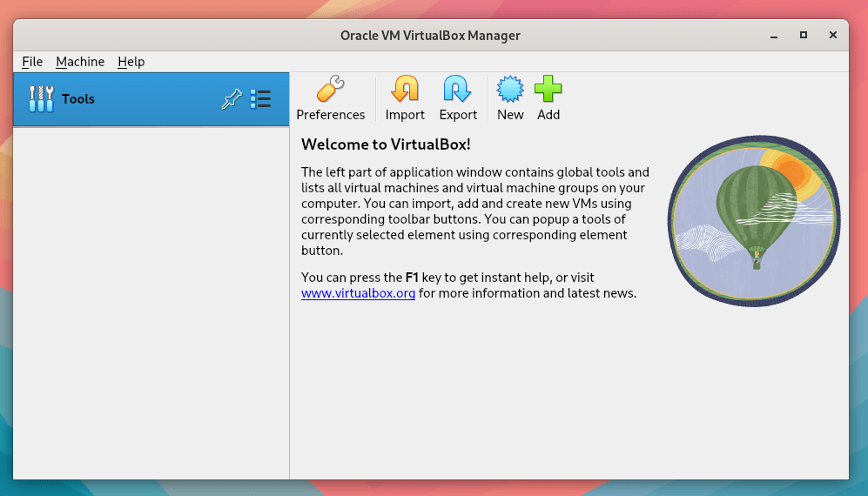Click the 'Welcome to VirtualBox!' heading

[x=386, y=144]
